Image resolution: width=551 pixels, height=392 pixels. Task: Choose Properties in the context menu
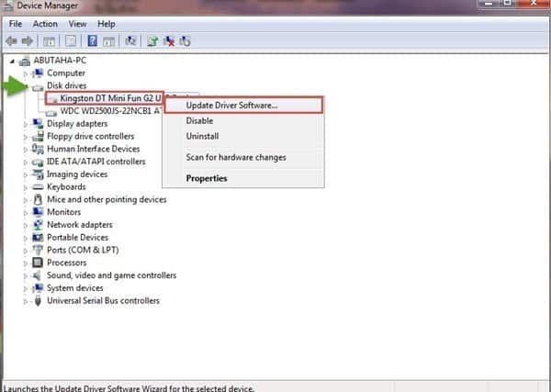click(x=243, y=178)
